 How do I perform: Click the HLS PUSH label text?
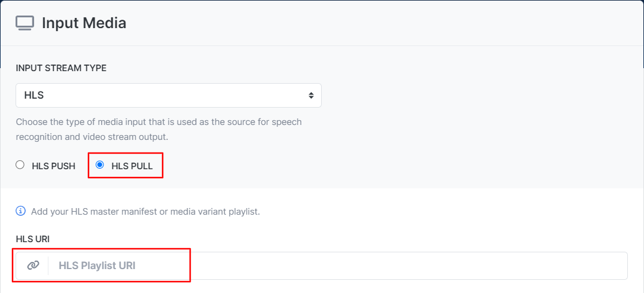point(53,166)
